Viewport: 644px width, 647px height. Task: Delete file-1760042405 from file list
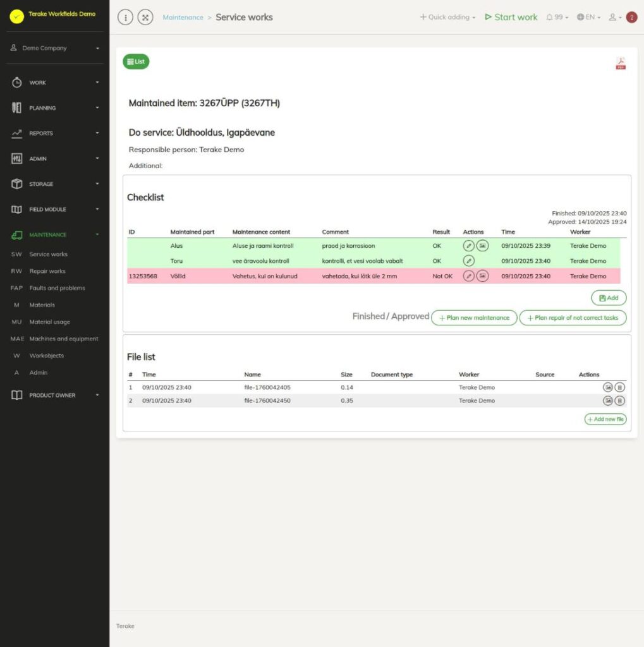pos(619,387)
